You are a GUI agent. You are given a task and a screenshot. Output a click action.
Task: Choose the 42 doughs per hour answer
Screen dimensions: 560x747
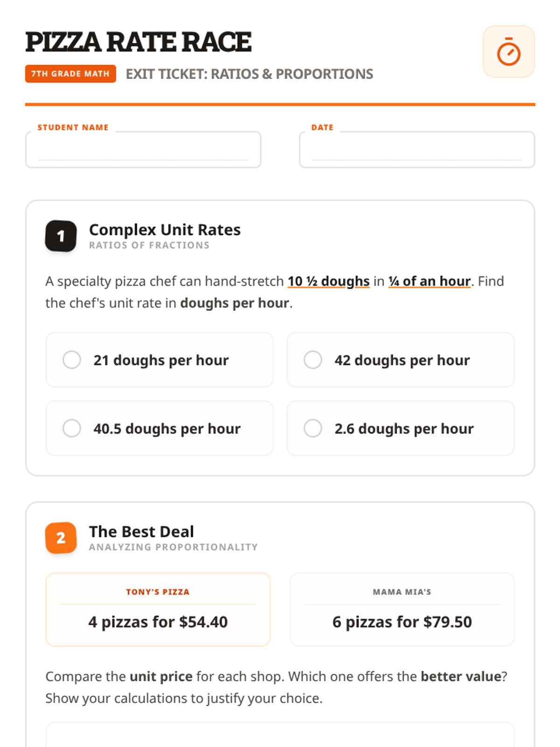click(400, 360)
